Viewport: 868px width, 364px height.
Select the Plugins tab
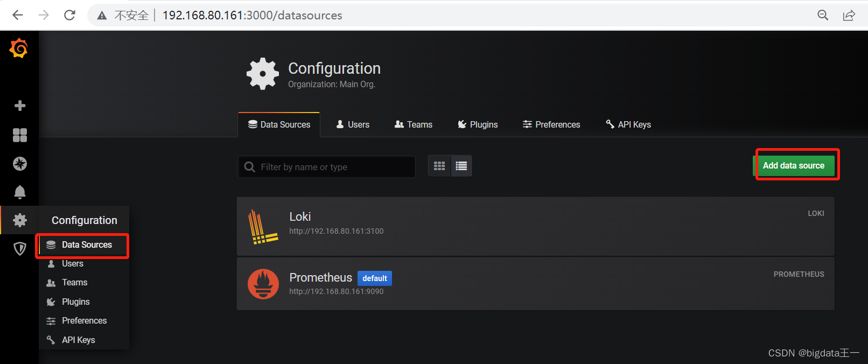(478, 124)
